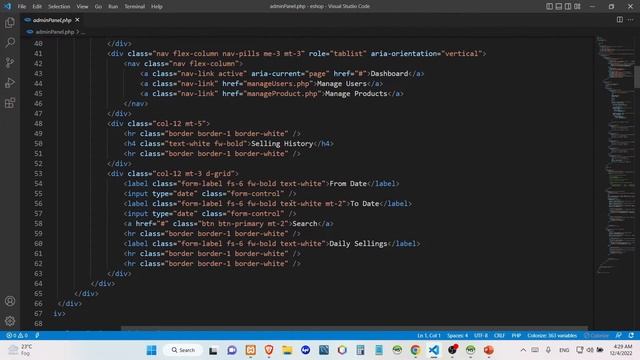Toggle secondary side bar layout icon
The height and width of the screenshot is (360, 640).
pos(568,6)
